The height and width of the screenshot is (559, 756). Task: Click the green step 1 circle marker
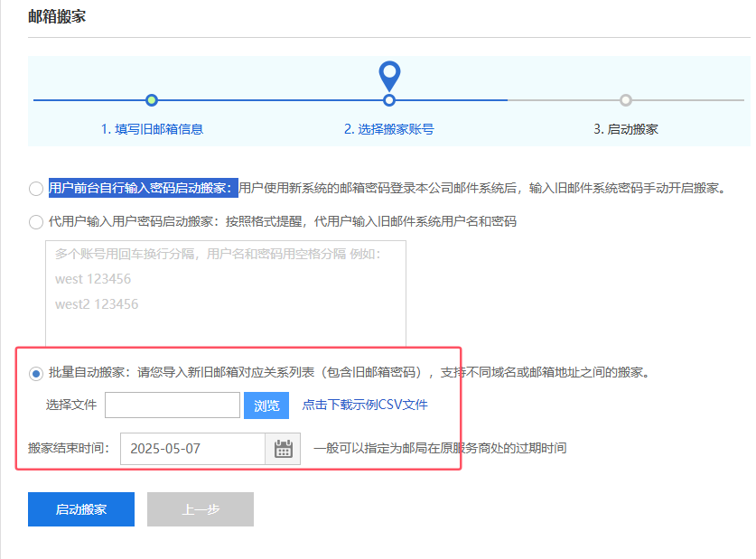[x=152, y=100]
